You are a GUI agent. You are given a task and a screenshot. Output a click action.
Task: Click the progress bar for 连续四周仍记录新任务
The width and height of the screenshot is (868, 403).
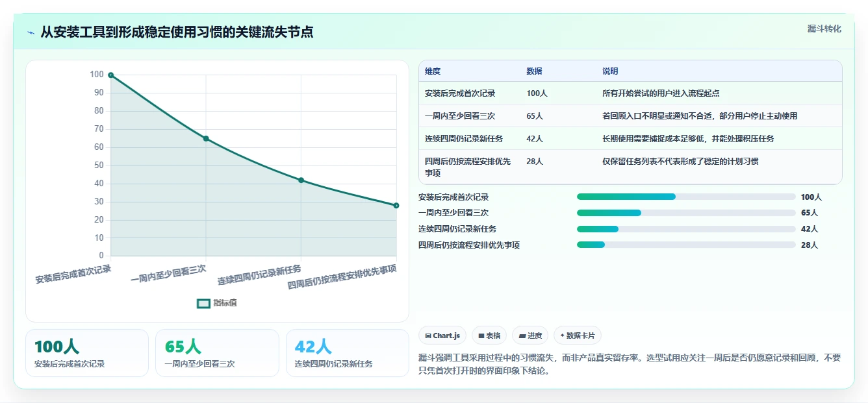pyautogui.click(x=686, y=229)
